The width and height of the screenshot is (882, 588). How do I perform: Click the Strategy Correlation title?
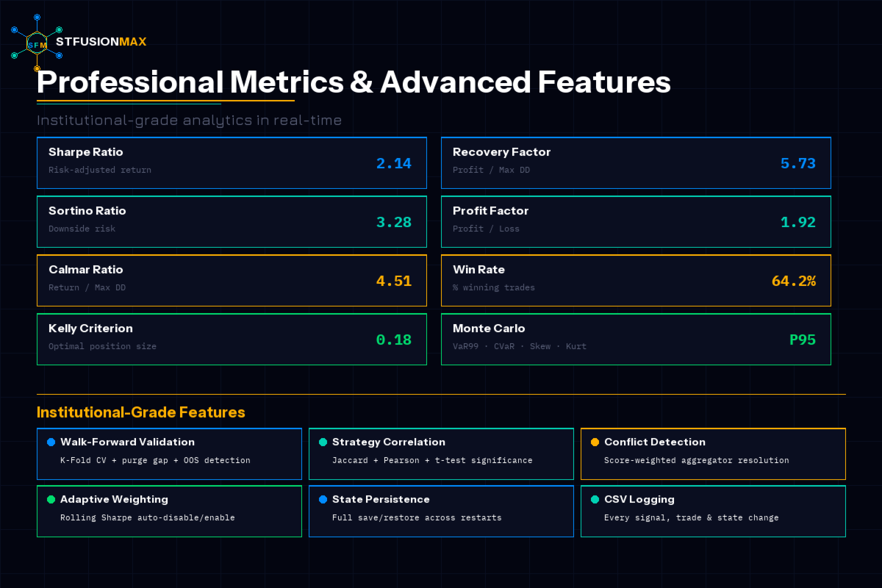coord(389,442)
